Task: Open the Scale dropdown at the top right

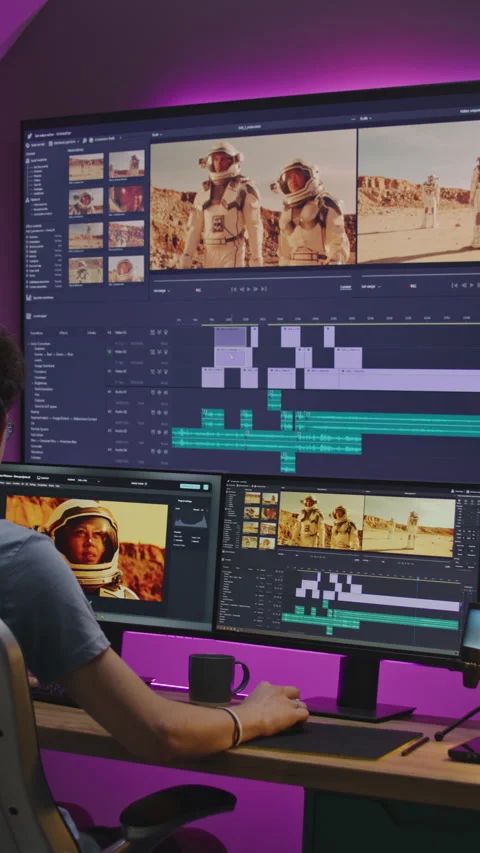Action: tap(364, 118)
